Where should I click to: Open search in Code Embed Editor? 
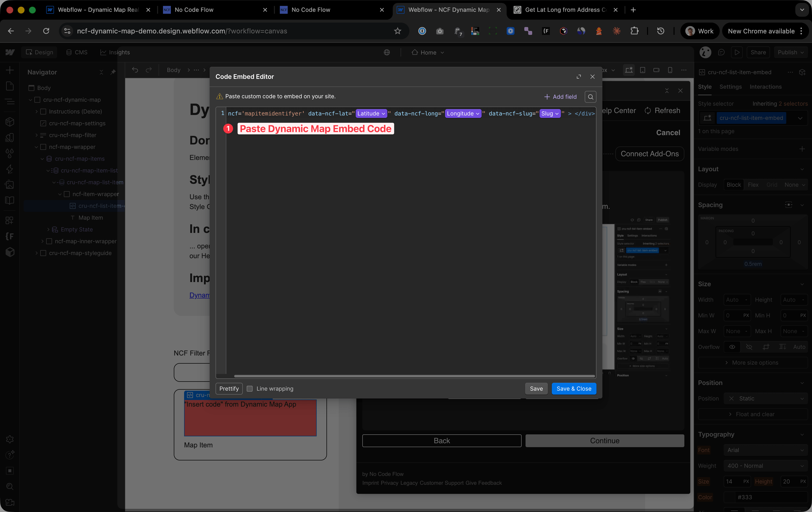pos(590,97)
